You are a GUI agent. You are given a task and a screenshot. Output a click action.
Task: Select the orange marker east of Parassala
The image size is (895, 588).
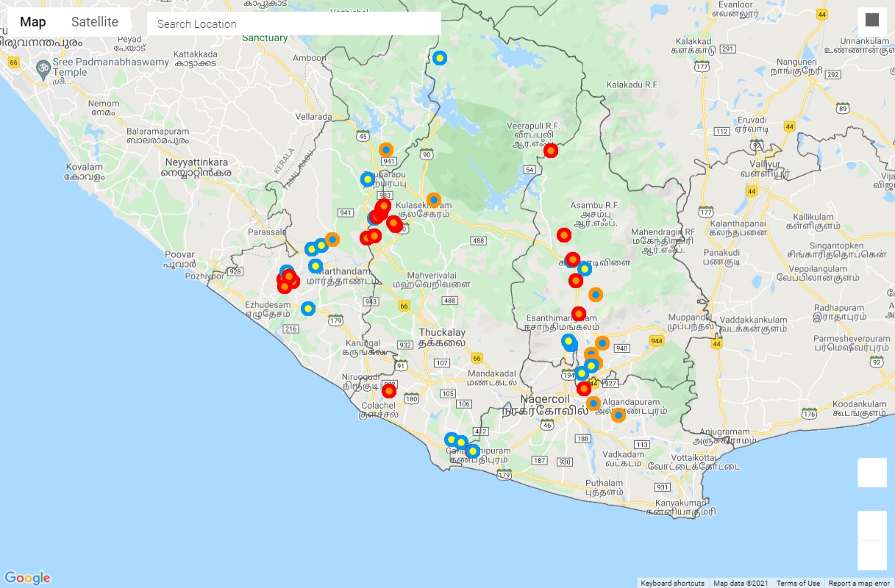(x=332, y=240)
